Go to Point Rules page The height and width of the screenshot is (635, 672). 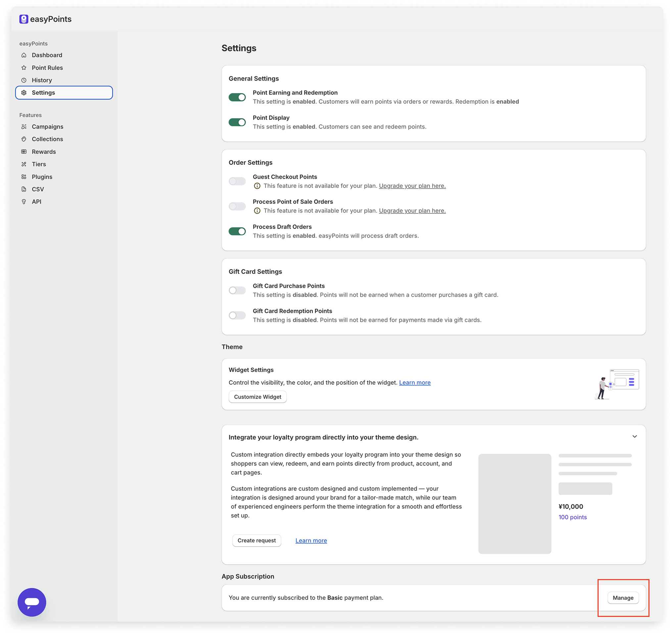point(64,68)
